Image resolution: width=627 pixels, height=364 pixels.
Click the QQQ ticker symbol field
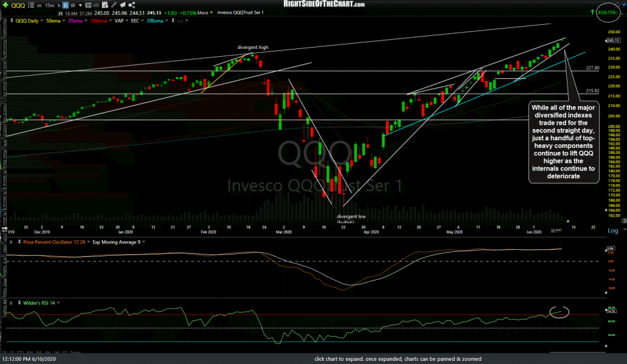click(x=18, y=5)
